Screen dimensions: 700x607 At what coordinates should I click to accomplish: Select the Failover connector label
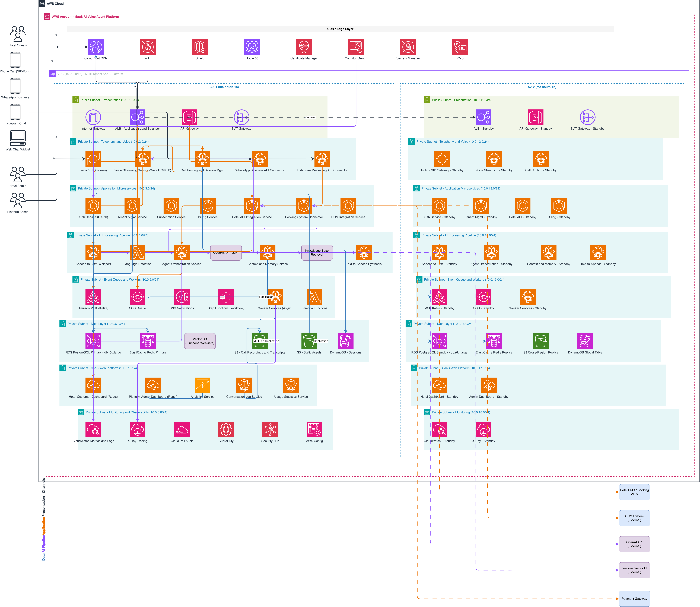pos(311,117)
